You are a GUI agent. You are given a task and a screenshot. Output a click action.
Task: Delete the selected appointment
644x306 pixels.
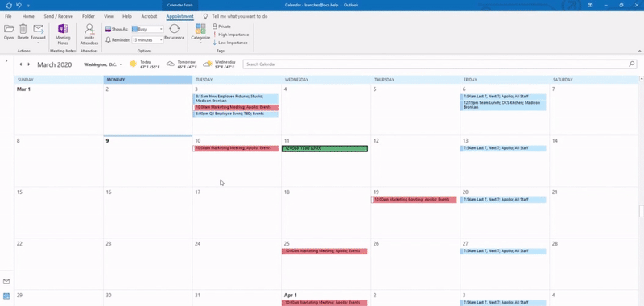23,29
